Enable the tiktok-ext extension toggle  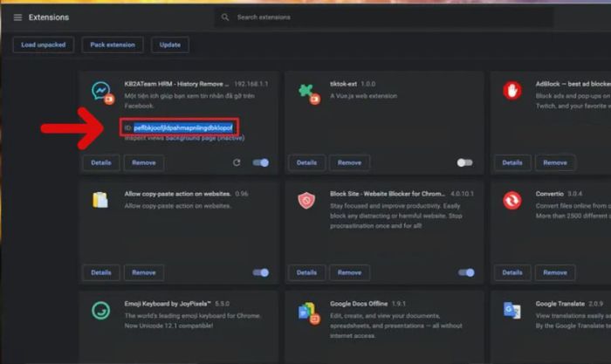pos(465,162)
